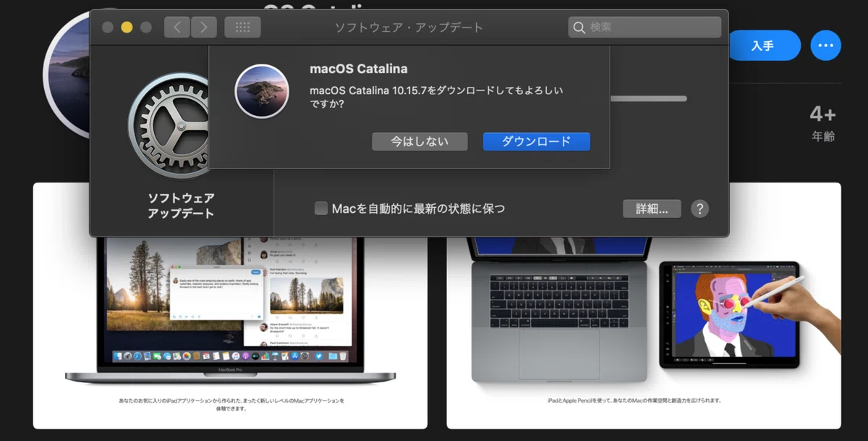Screen dimensions: 868x441
Task: Click the ソフトウェア・アップデート window title
Action: [x=409, y=28]
